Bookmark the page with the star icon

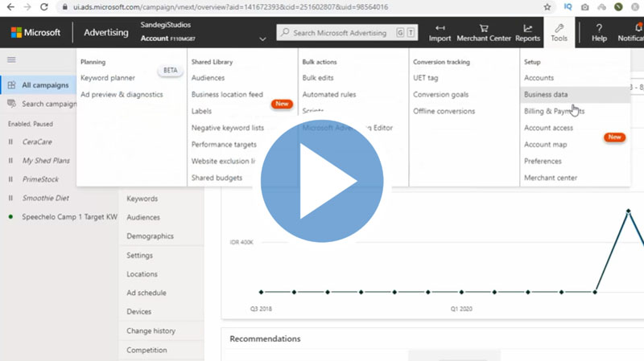click(547, 7)
